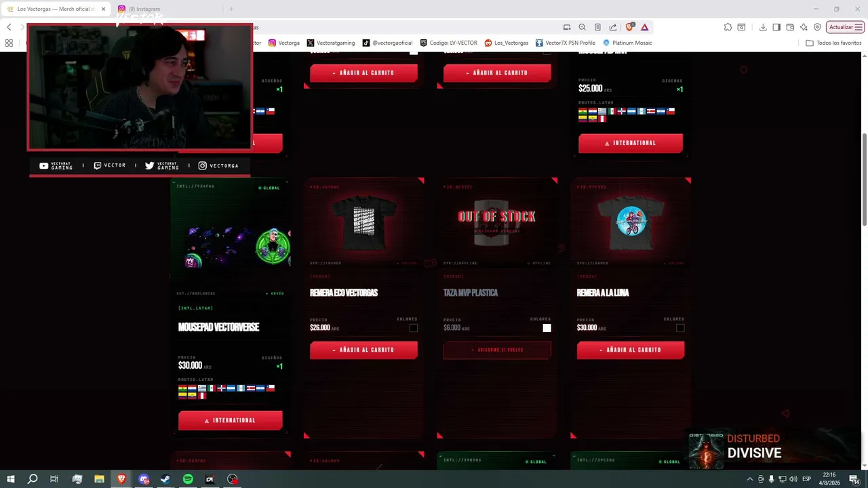
Task: Open File Explorer from the taskbar
Action: coord(99,479)
